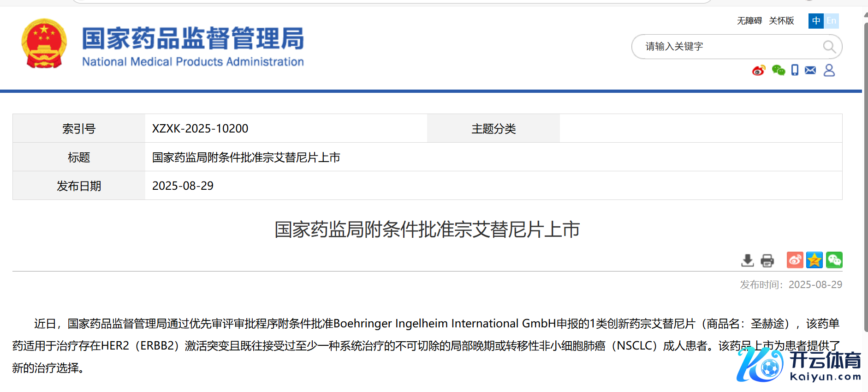Switch language to English (En)
Image resolution: width=868 pixels, height=392 pixels.
tap(831, 21)
